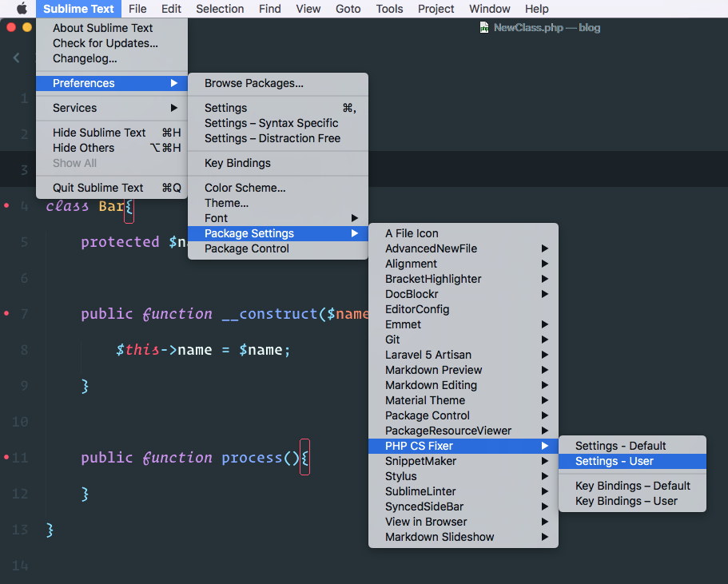728x584 pixels.
Task: Click line number 13 in the gutter
Action: coord(21,530)
